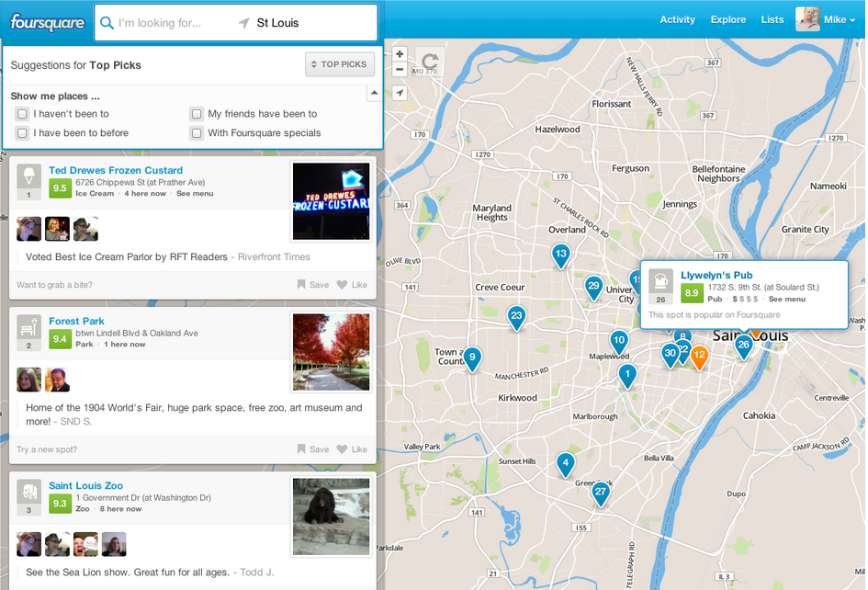Click the 9.5 rating badge for Ted Drewes

point(60,187)
